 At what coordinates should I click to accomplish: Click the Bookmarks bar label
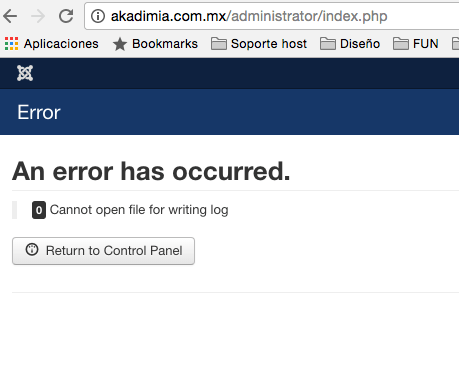pos(165,44)
